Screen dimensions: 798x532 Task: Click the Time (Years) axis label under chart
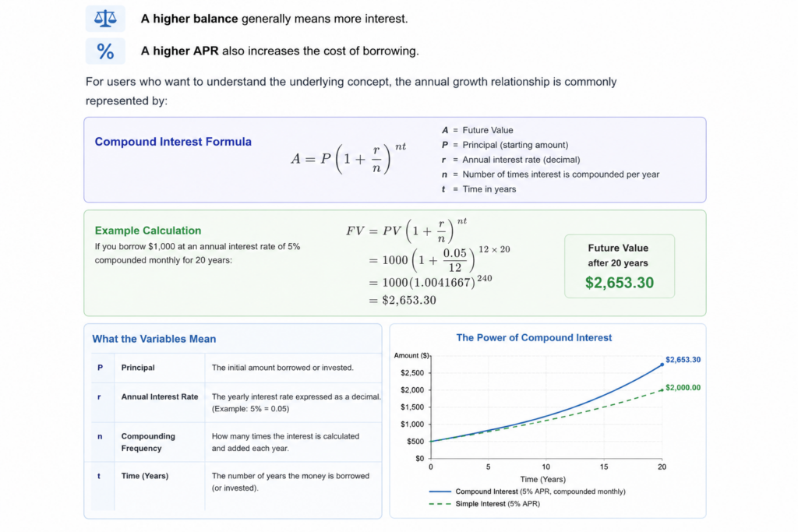[x=543, y=479]
